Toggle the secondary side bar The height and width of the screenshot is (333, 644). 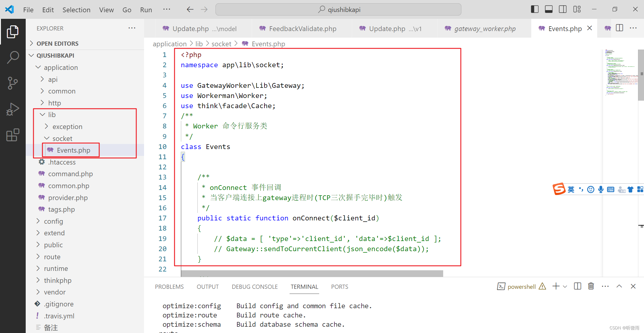coord(562,9)
